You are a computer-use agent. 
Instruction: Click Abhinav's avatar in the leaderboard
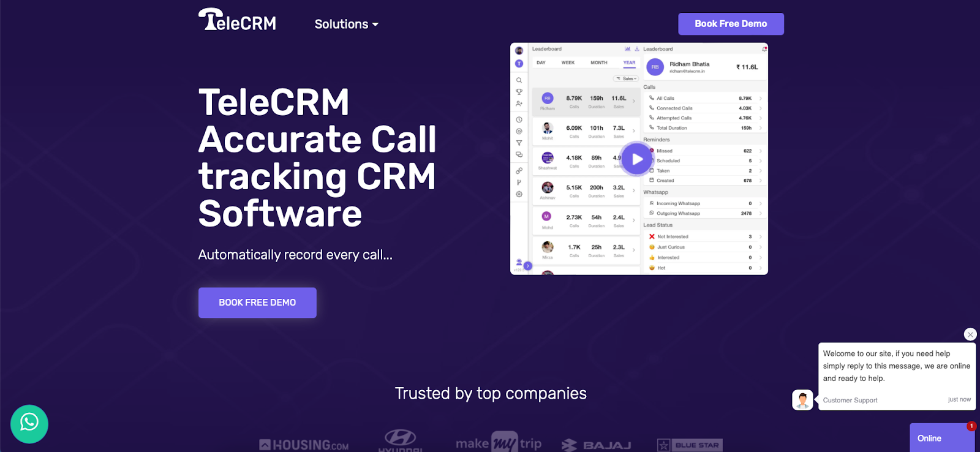(548, 187)
